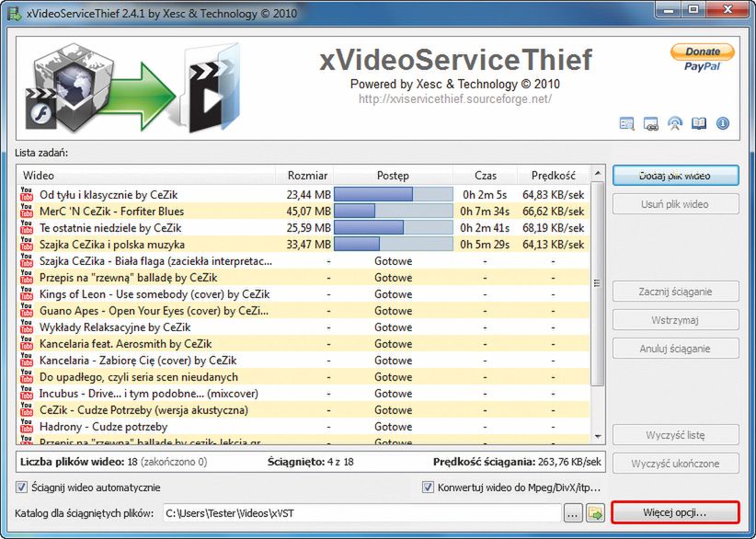
Task: Sort list by Rozmiar column header
Action: (304, 175)
